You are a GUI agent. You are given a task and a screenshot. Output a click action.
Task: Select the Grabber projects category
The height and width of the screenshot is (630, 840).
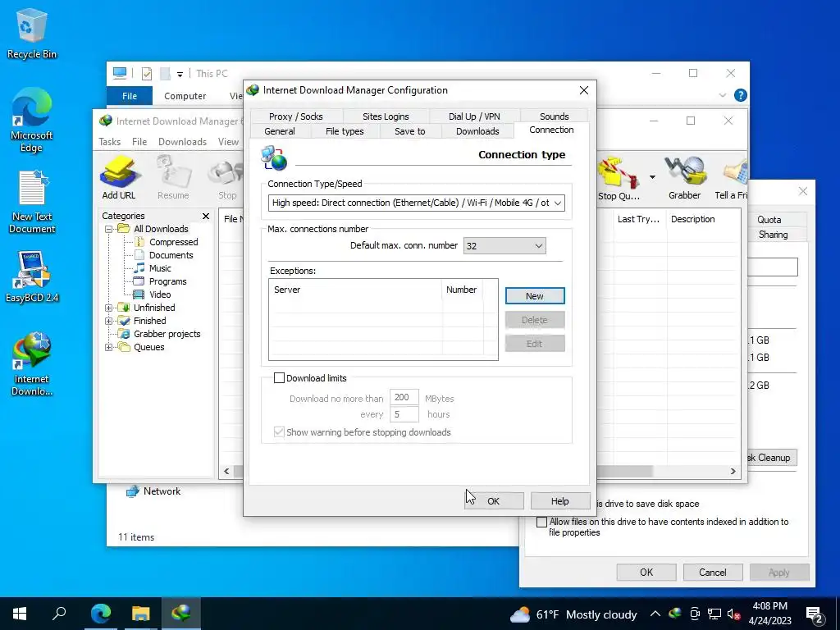pos(167,334)
